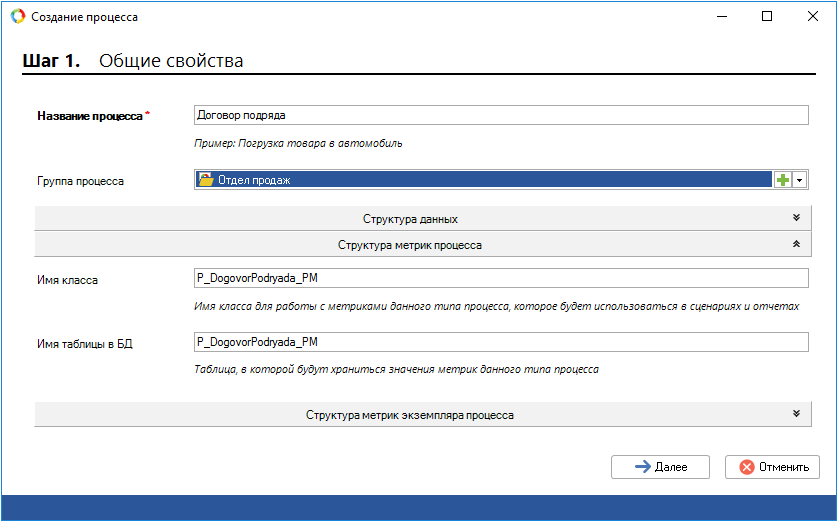Click the Структура данных section header

click(x=410, y=219)
